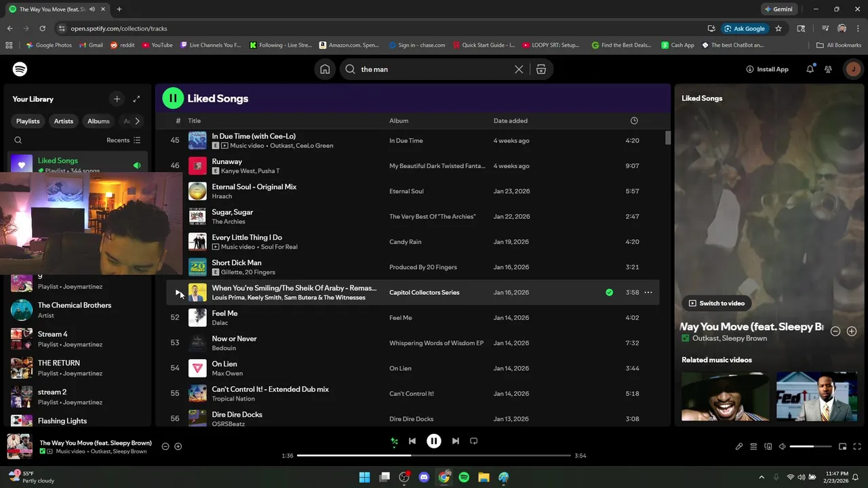Open Windows Start menu

click(x=365, y=477)
